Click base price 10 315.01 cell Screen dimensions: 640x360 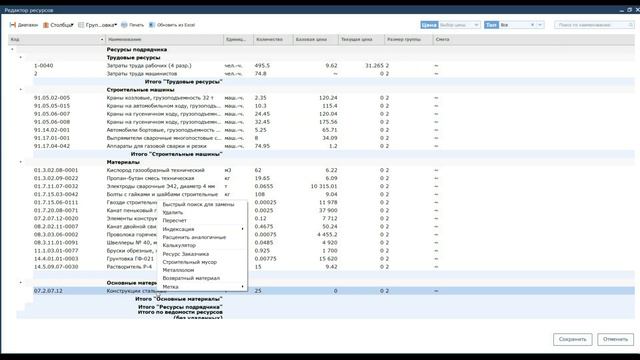point(324,186)
